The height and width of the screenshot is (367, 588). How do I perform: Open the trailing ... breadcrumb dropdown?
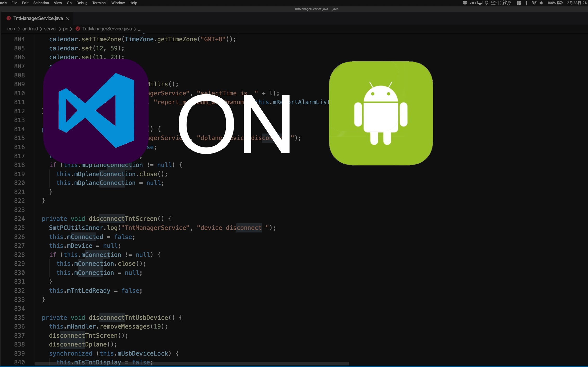click(x=140, y=29)
